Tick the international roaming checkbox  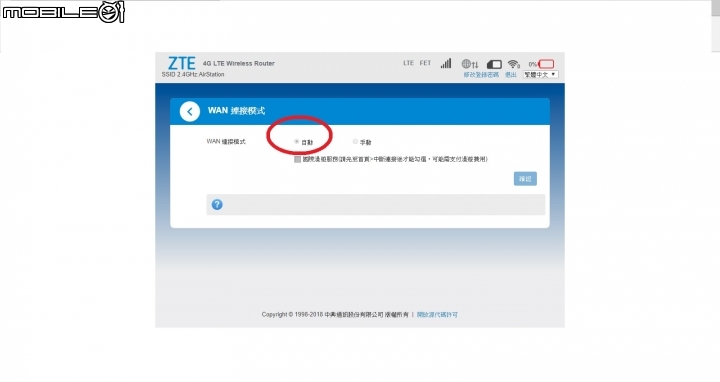pyautogui.click(x=298, y=159)
